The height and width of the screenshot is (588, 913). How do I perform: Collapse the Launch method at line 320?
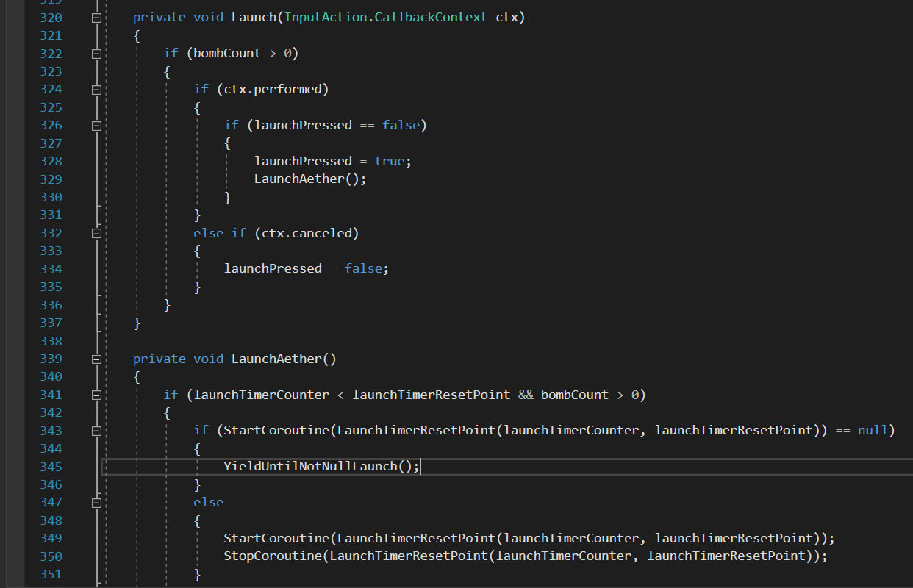(x=96, y=18)
